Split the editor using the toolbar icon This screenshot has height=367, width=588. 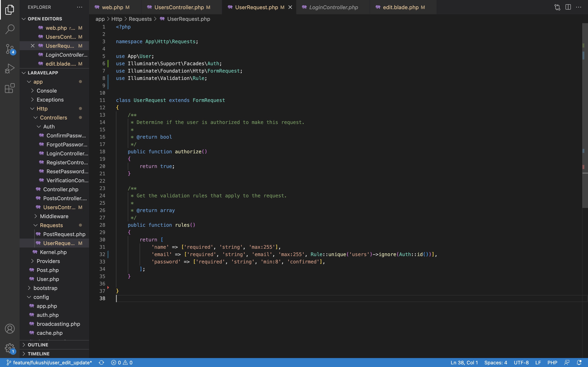(x=568, y=7)
